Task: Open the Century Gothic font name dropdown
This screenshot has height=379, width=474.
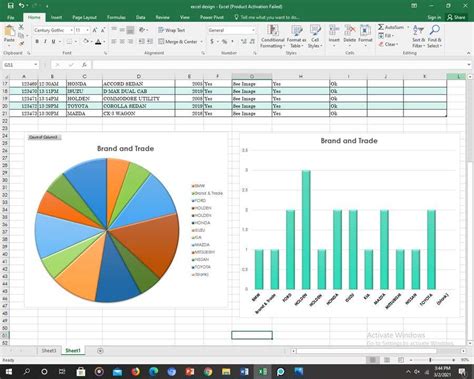Action: pos(71,30)
